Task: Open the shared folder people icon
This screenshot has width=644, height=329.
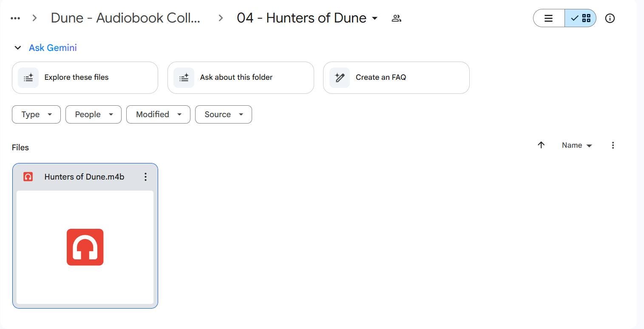Action: 396,18
